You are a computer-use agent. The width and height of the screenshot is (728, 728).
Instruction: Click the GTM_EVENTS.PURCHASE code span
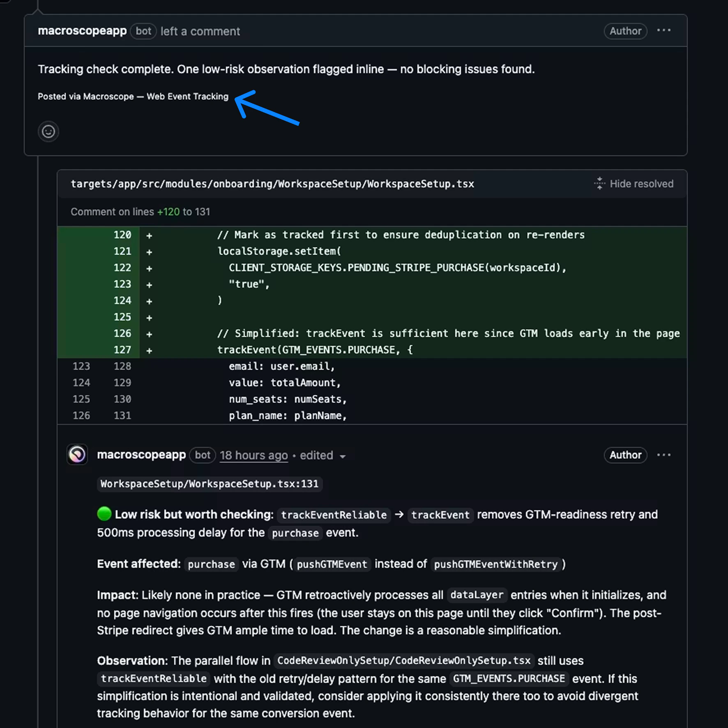point(509,678)
